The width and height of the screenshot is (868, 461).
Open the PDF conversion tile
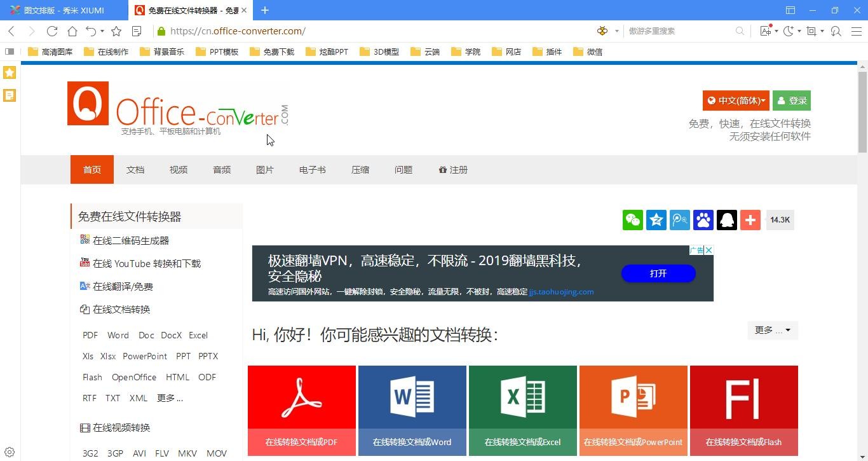coord(301,410)
